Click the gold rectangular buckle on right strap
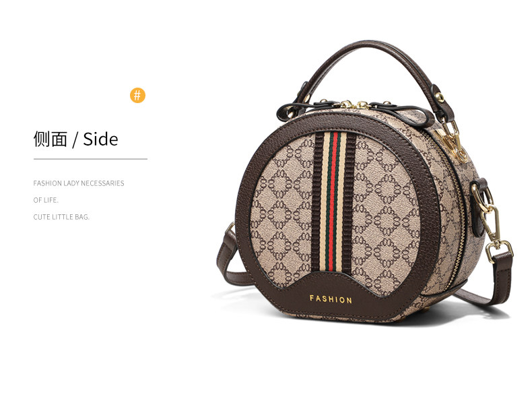This screenshot has width=532, height=399. coord(500,251)
